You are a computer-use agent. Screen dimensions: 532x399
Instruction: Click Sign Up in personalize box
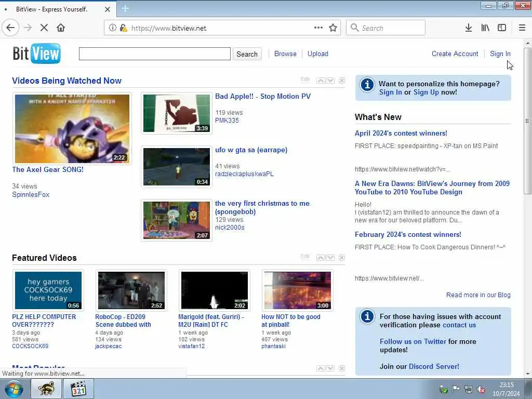426,92
